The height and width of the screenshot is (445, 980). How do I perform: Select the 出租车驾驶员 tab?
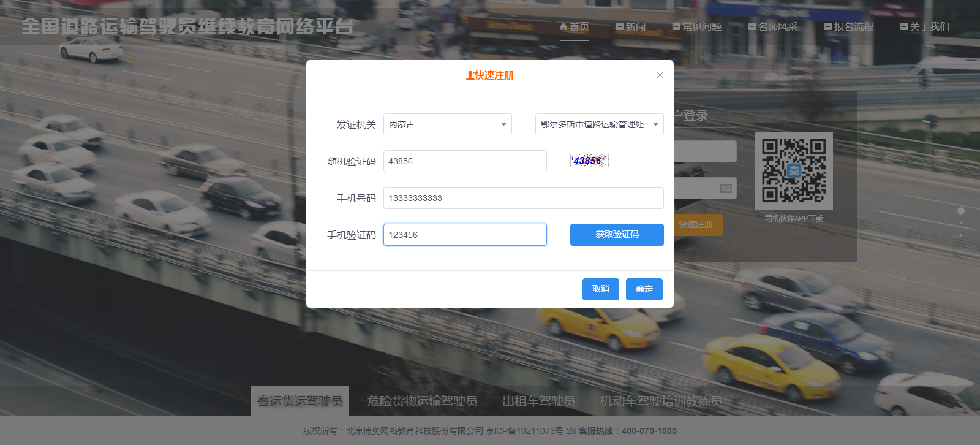tap(538, 401)
